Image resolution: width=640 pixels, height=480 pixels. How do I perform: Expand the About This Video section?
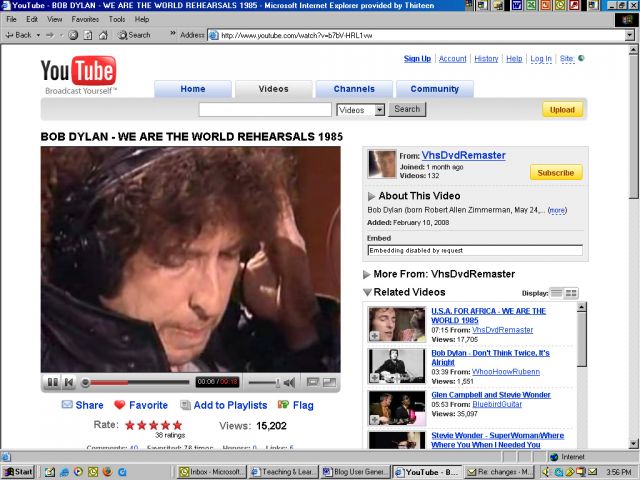[x=371, y=196]
